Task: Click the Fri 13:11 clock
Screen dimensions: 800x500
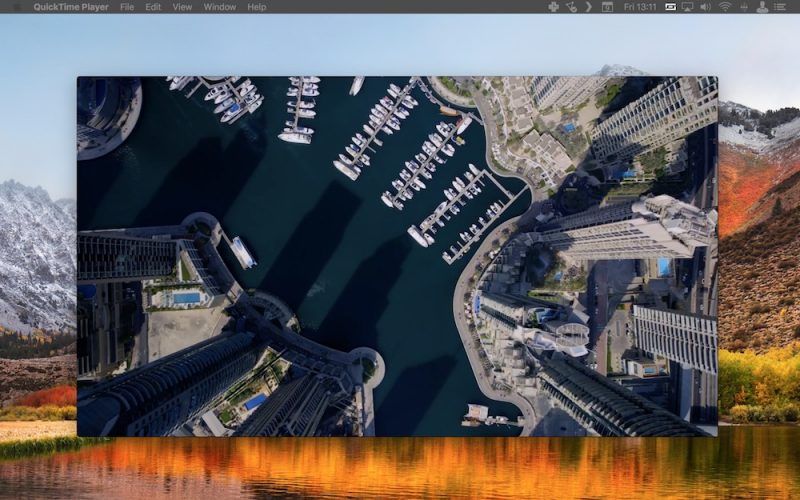Action: coord(640,7)
